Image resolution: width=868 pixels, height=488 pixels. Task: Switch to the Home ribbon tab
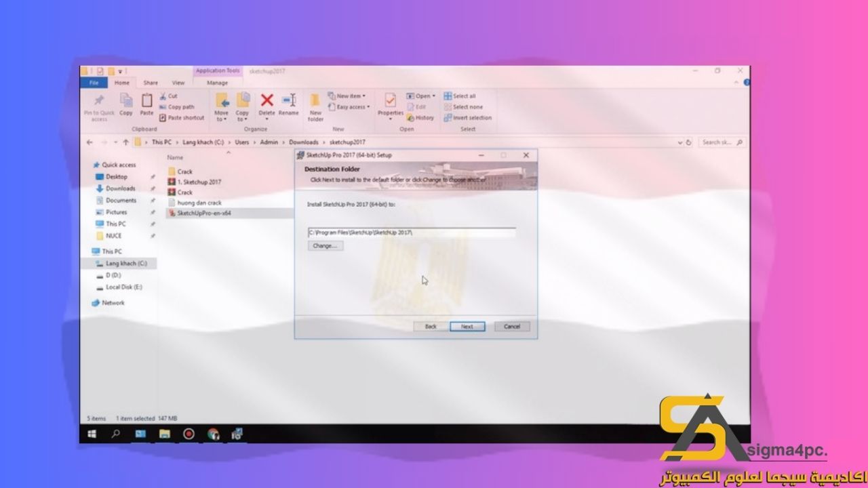coord(122,83)
